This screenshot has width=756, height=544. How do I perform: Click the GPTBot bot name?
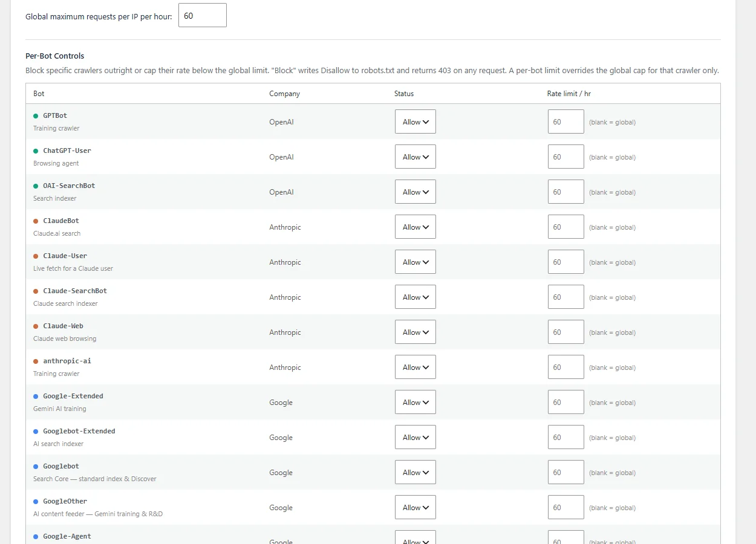[55, 115]
